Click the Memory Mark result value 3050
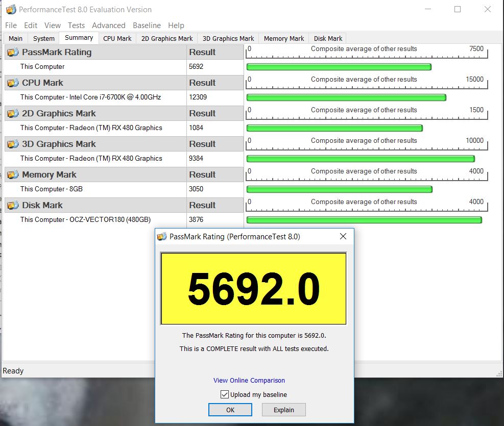504x426 pixels. [196, 189]
